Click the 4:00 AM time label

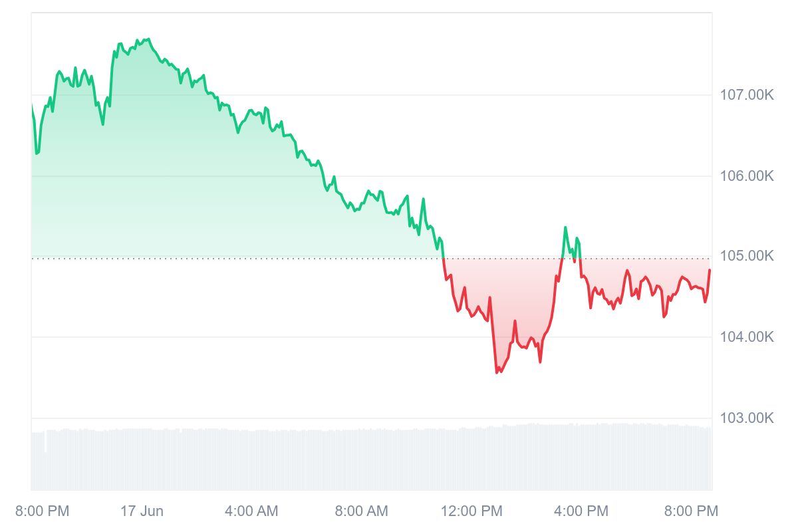click(x=251, y=511)
